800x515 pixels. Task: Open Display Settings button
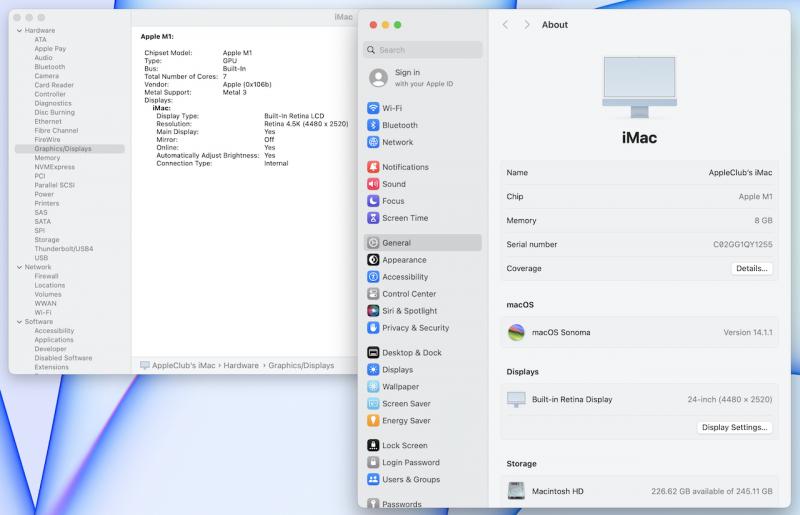735,427
